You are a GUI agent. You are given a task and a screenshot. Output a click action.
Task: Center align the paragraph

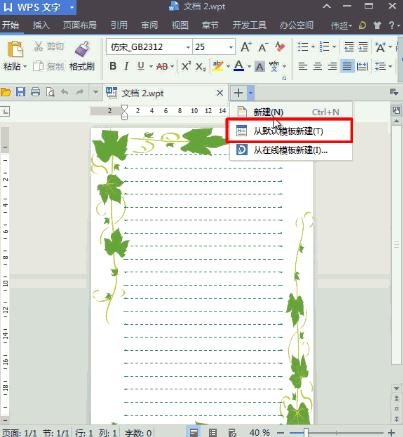[x=317, y=66]
